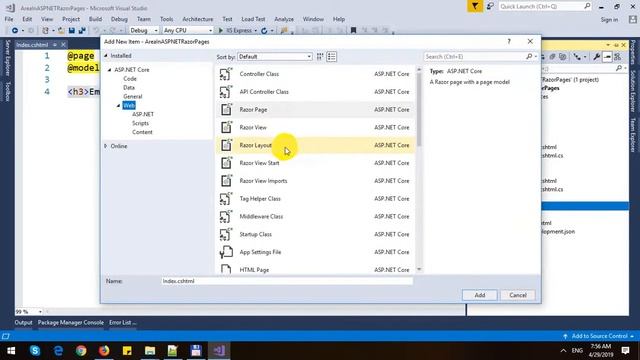Select the Scripts tree item
Viewport: 640px width, 360px height.
[140, 123]
